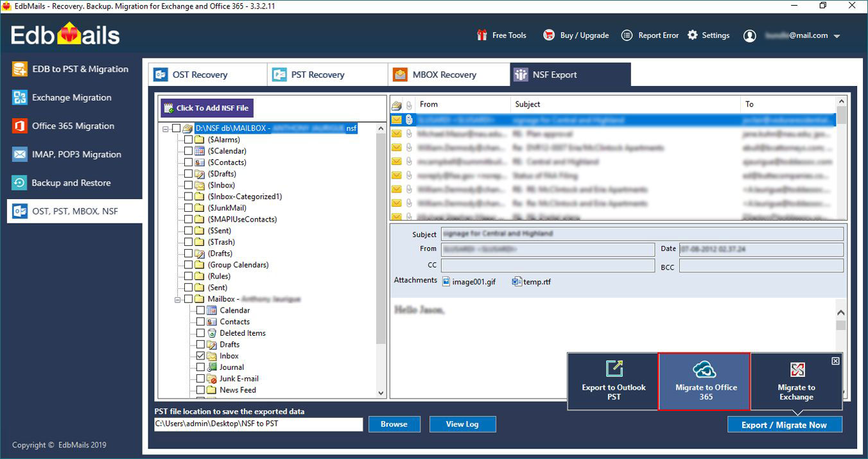Click the Click To Add NSF File button
Image resolution: width=868 pixels, height=459 pixels.
tap(207, 108)
